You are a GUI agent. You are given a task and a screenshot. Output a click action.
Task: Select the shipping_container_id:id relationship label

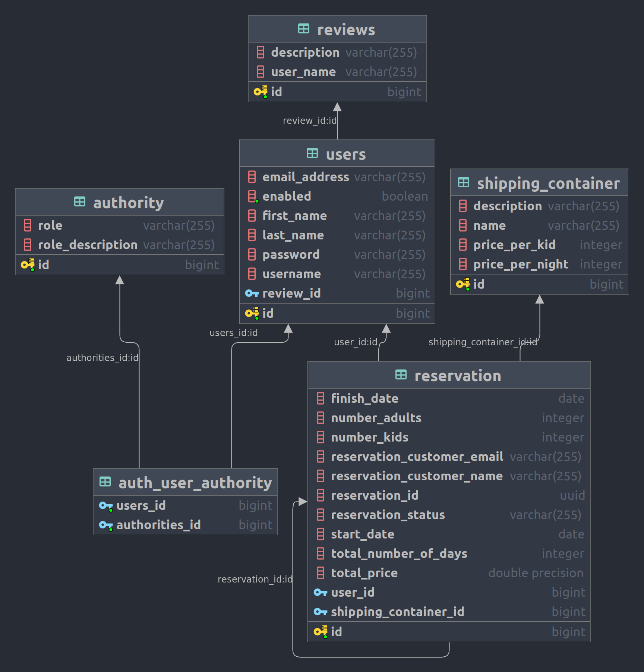pyautogui.click(x=483, y=342)
